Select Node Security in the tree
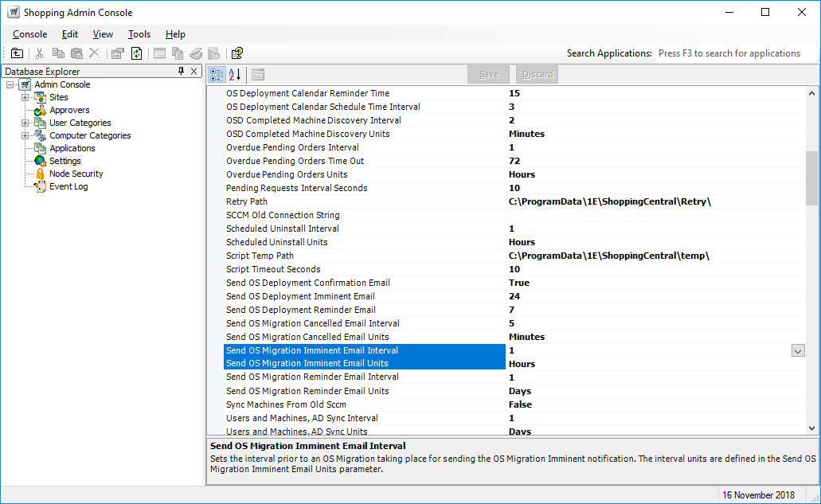This screenshot has width=821, height=504. pyautogui.click(x=76, y=174)
